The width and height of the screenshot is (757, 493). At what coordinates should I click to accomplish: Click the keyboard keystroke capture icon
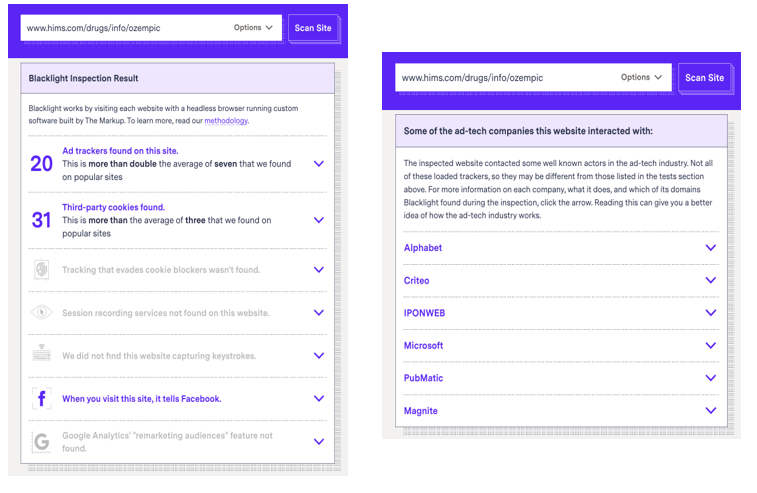pos(42,353)
